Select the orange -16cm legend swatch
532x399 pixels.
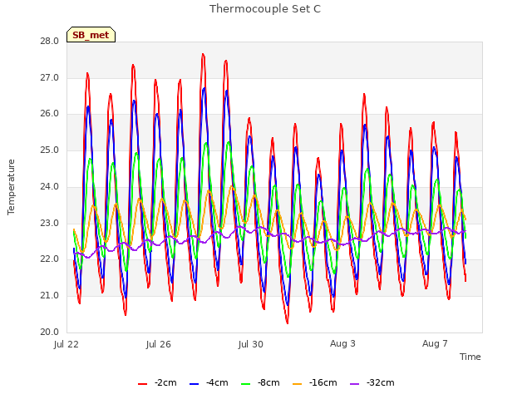(x=298, y=384)
